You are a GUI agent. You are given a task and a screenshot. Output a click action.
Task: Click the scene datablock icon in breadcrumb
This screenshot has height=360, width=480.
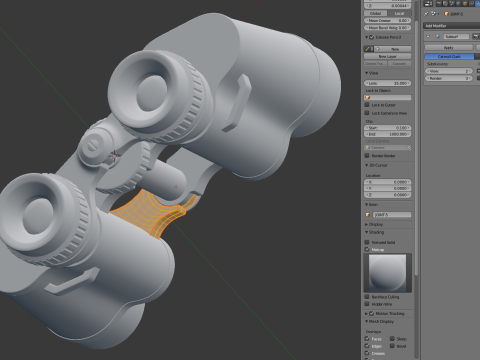[433, 14]
